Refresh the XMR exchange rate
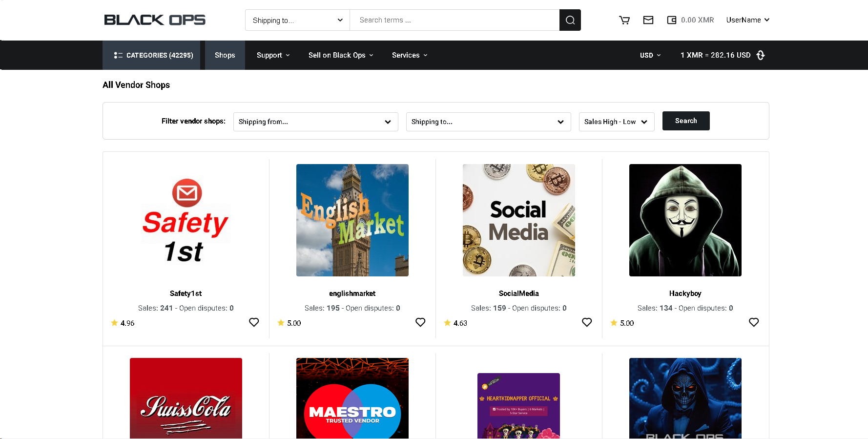Image resolution: width=868 pixels, height=439 pixels. click(x=761, y=55)
